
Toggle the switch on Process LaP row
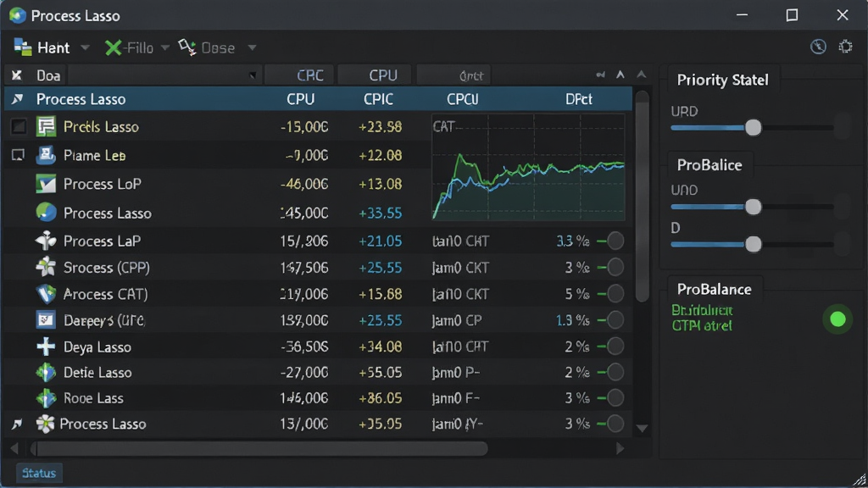tap(610, 241)
